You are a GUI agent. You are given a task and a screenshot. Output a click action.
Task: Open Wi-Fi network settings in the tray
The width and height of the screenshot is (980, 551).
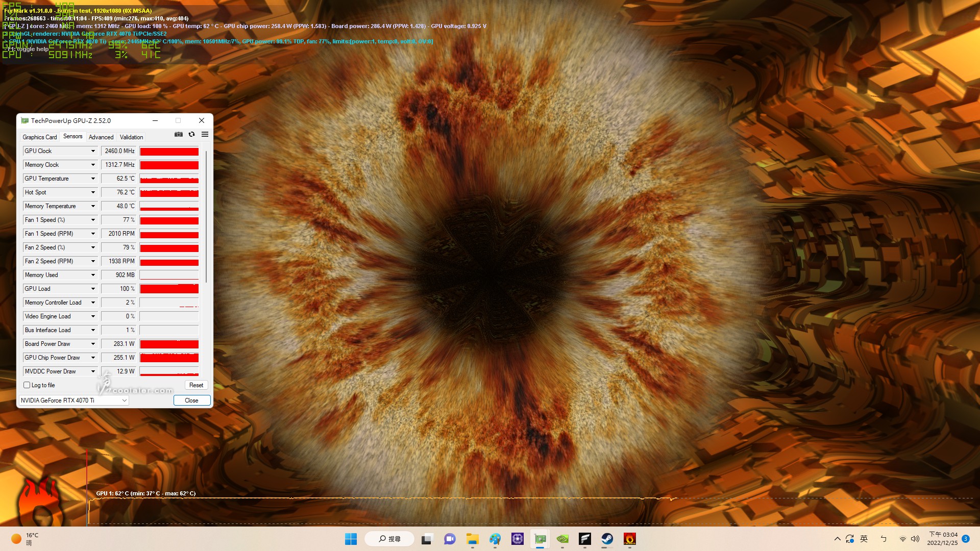click(903, 539)
